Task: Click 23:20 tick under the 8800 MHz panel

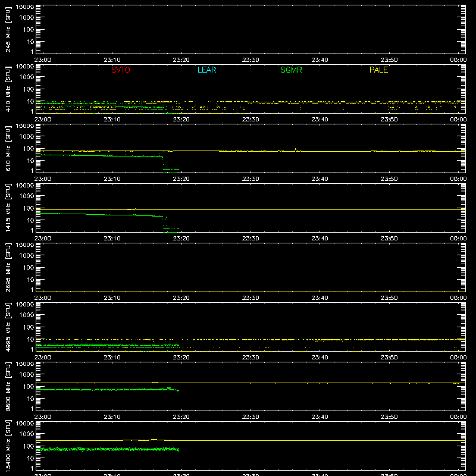Action: (181, 417)
